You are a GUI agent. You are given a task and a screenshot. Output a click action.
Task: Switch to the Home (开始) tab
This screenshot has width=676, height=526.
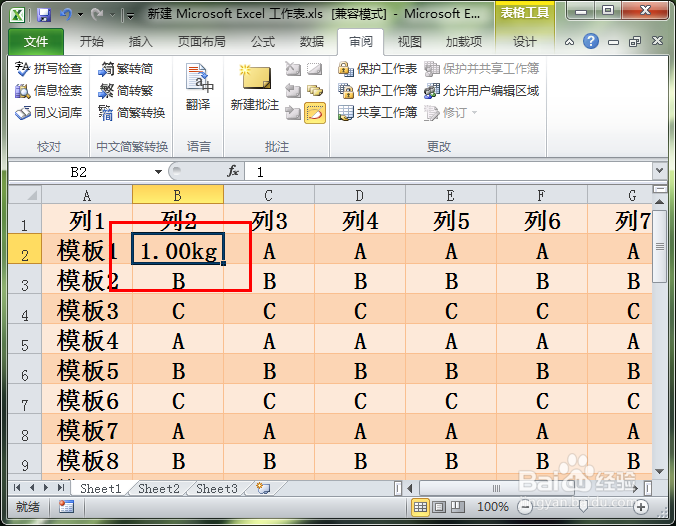click(92, 42)
